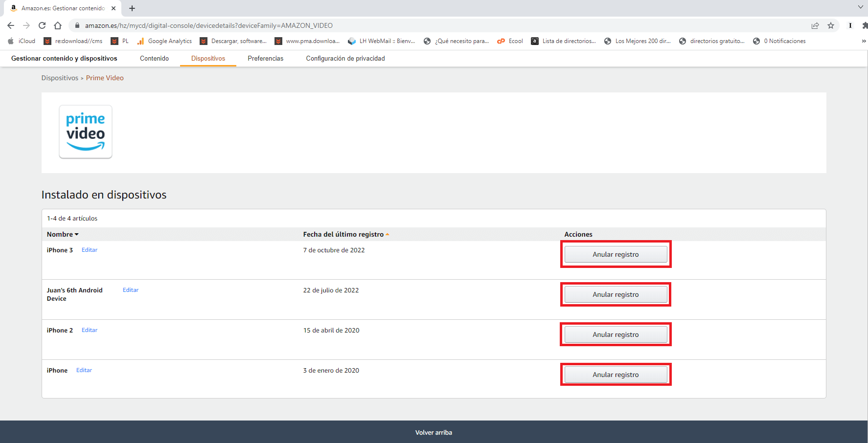The height and width of the screenshot is (443, 868).
Task: Open 0 Notificaciones bookmark
Action: 779,41
